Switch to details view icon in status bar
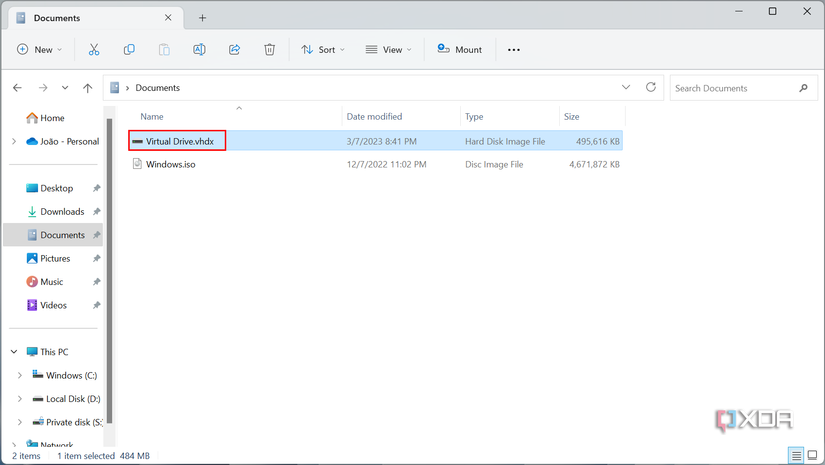The image size is (825, 465). (x=796, y=455)
